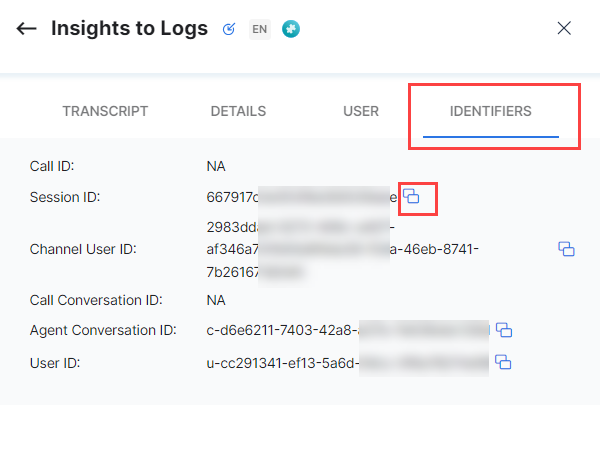Go back using the left arrow
This screenshot has width=600, height=460.
pos(27,28)
